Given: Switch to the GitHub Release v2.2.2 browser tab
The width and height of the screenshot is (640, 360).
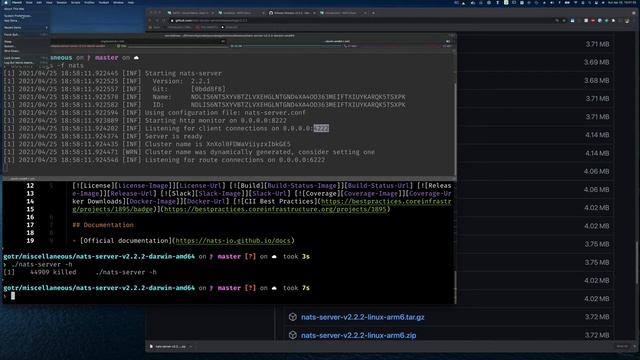Looking at the screenshot, I should point(291,13).
